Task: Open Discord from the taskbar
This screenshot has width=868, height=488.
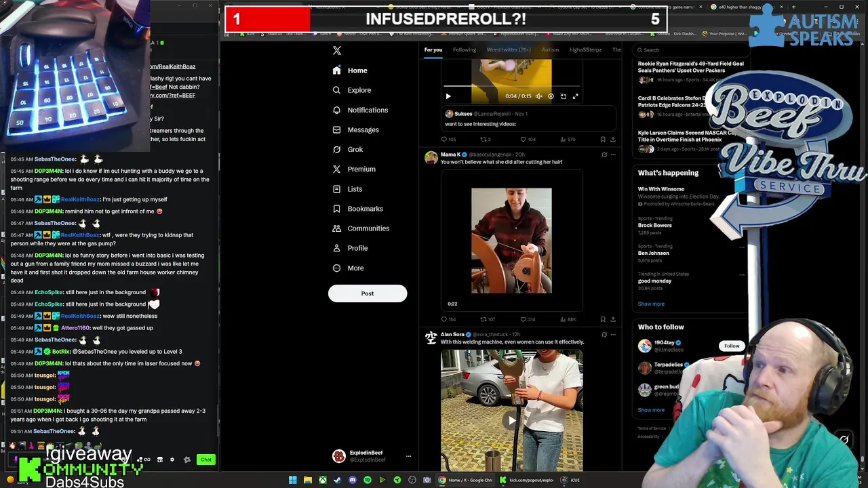Action: 353,480
